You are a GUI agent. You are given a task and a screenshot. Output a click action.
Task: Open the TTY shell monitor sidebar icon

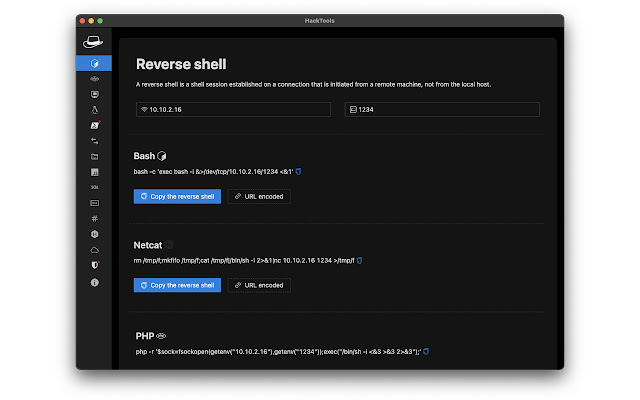click(94, 94)
